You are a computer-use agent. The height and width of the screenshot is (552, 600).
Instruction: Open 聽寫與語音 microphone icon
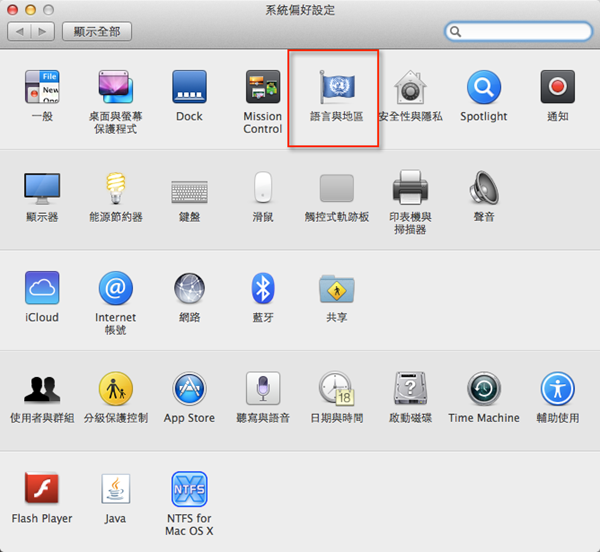pyautogui.click(x=263, y=388)
